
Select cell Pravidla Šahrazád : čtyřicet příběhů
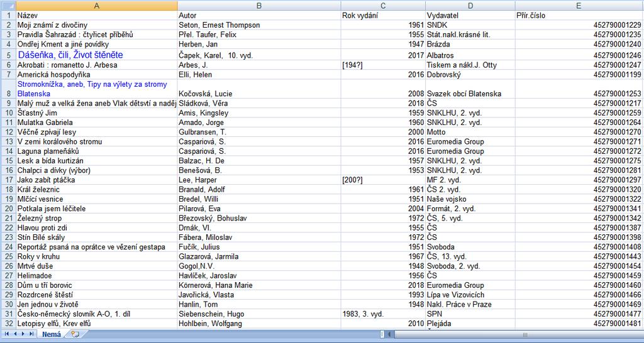[x=96, y=35]
